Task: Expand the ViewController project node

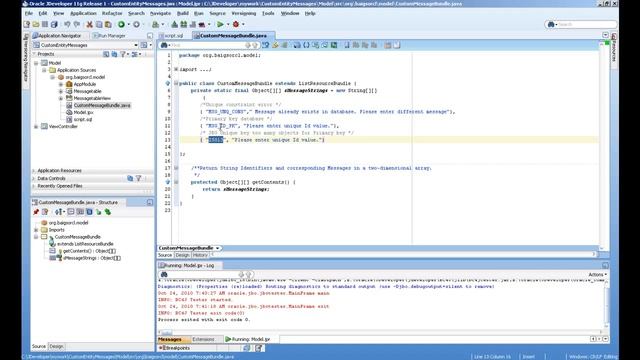Action: 36,127
